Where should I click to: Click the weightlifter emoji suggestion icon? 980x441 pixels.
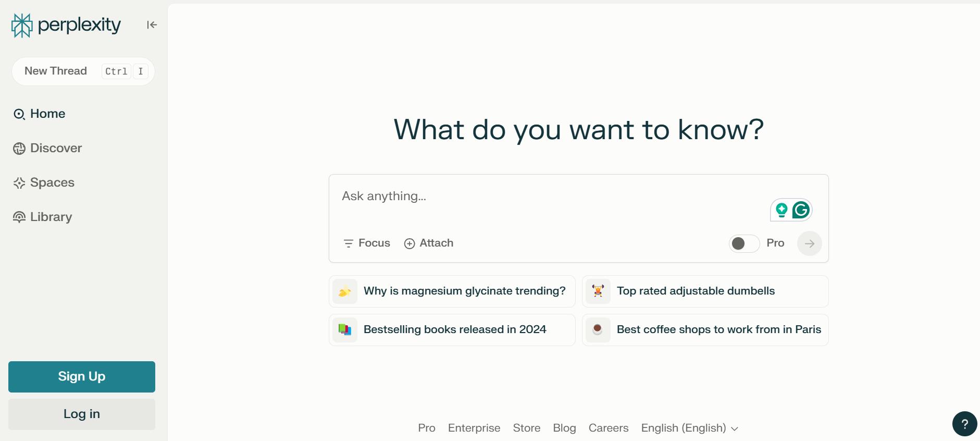(x=598, y=291)
